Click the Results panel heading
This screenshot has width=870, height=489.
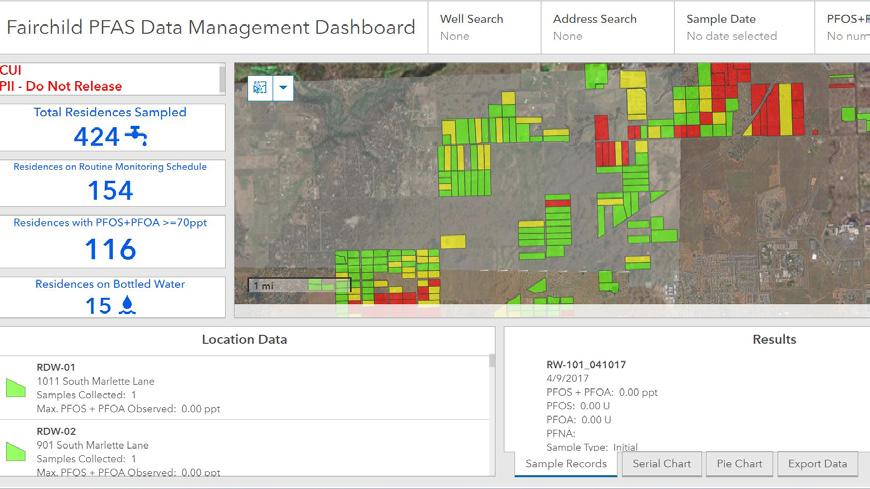click(774, 340)
